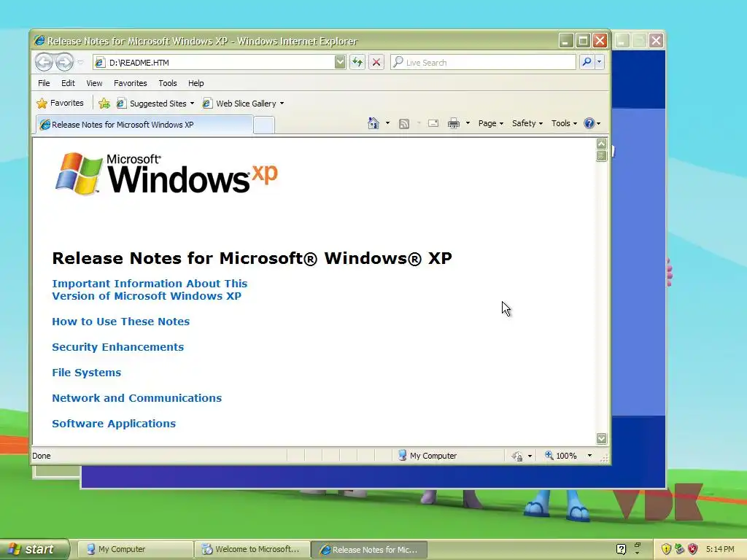
Task: Click the Done status bar text
Action: pos(42,456)
